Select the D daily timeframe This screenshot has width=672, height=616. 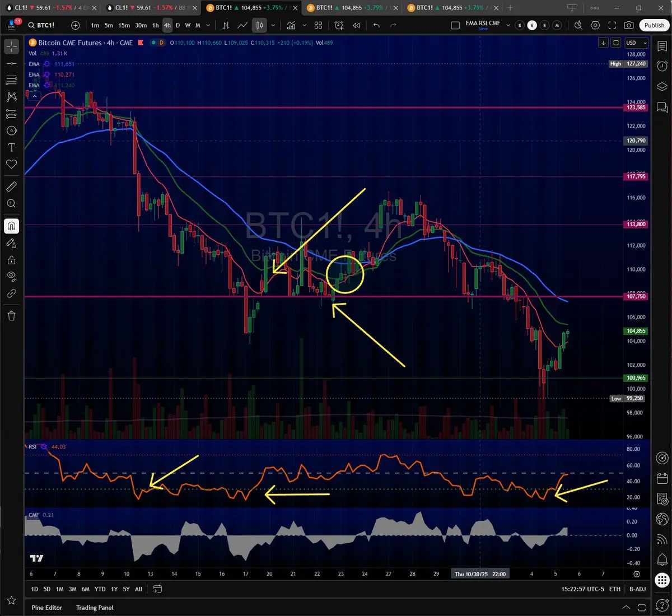pyautogui.click(x=178, y=25)
